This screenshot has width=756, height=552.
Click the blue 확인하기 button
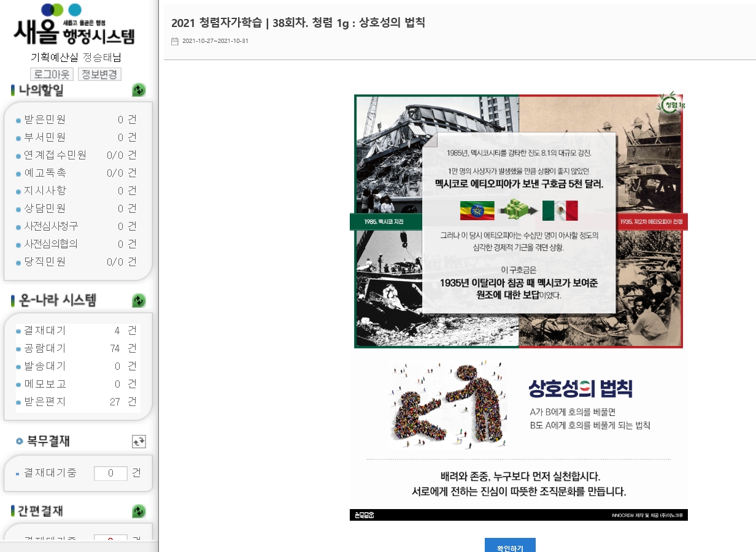pos(509,546)
